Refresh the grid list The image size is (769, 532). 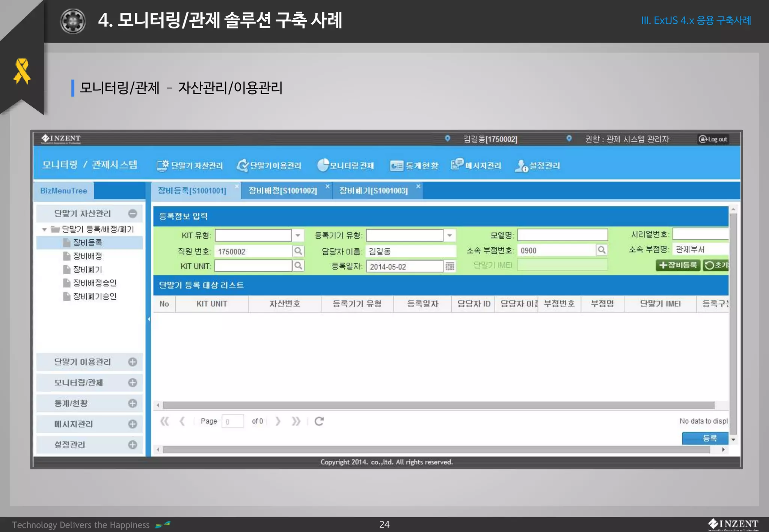319,421
